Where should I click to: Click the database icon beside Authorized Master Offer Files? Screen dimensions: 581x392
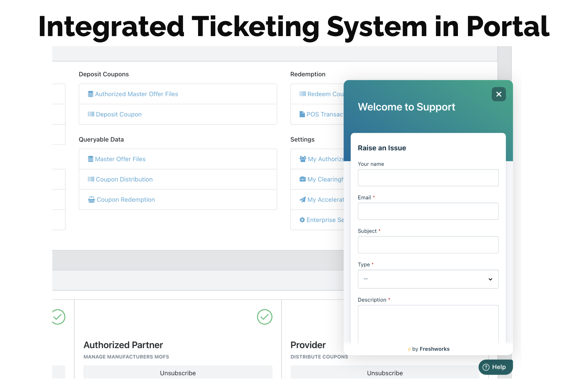90,94
